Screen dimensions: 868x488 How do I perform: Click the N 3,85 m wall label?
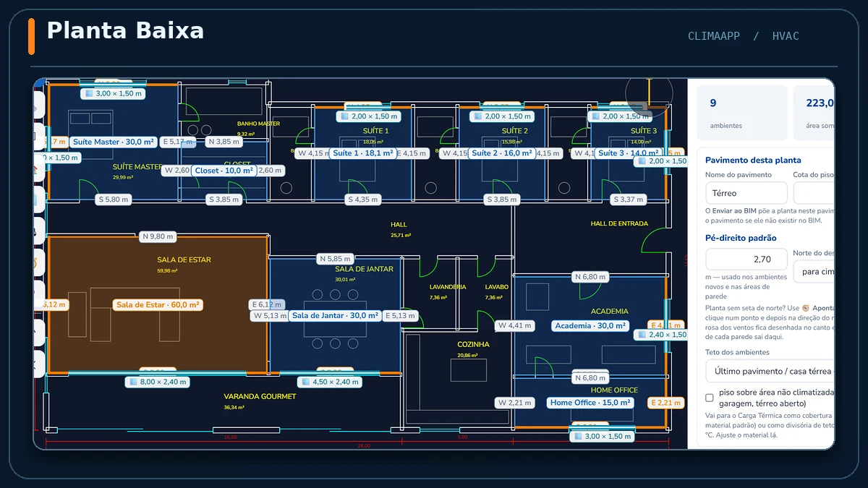(x=224, y=142)
